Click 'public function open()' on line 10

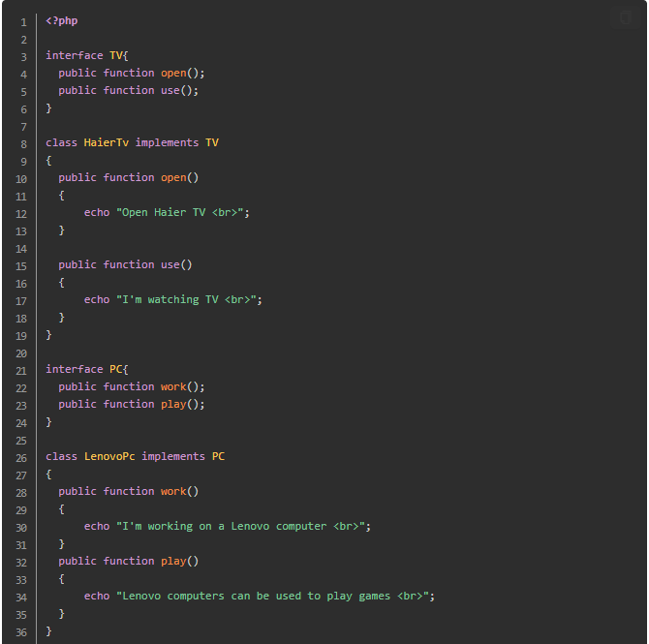pyautogui.click(x=128, y=177)
